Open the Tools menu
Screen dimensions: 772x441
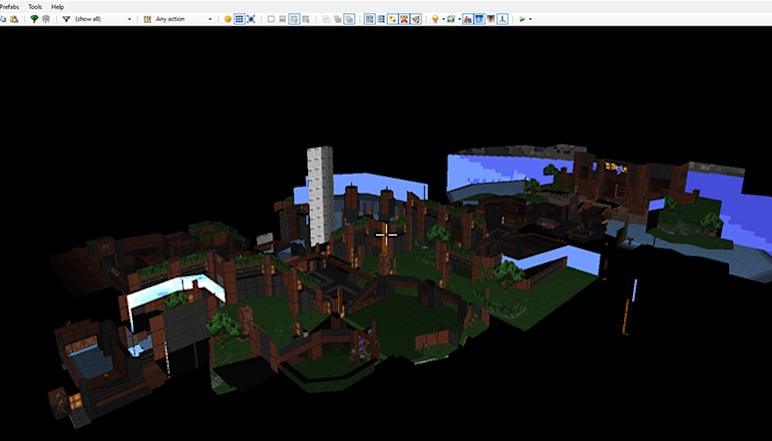(35, 7)
